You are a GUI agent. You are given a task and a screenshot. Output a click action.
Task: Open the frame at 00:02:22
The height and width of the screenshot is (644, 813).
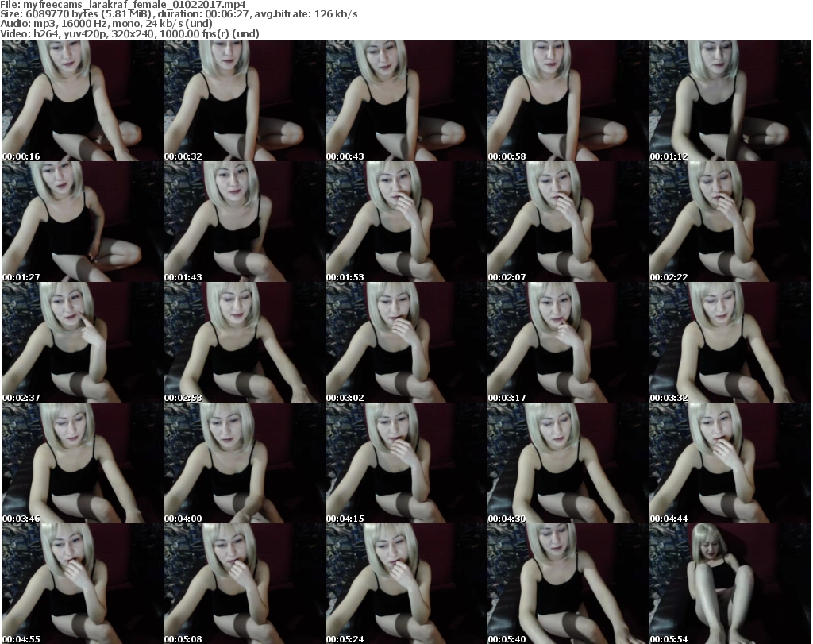point(730,222)
